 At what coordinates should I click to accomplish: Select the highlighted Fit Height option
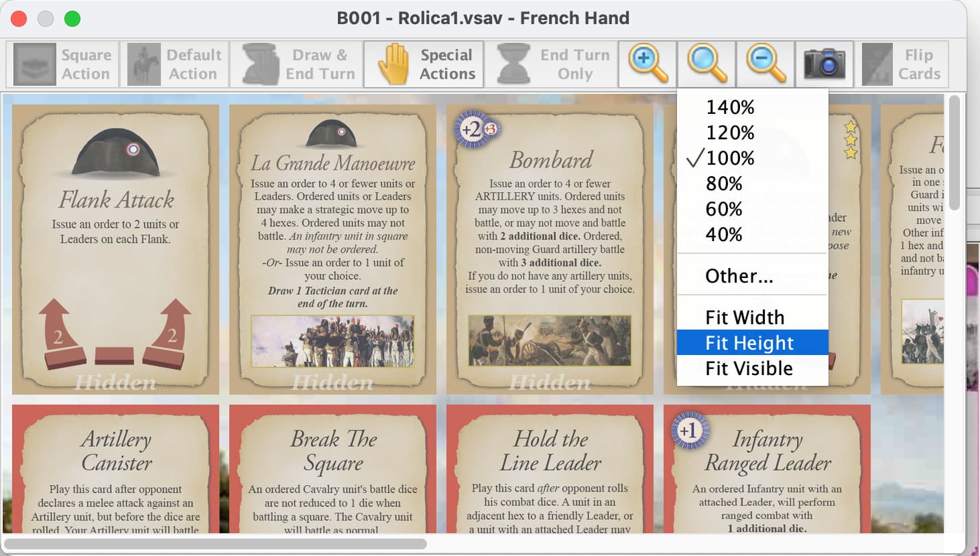(x=753, y=343)
